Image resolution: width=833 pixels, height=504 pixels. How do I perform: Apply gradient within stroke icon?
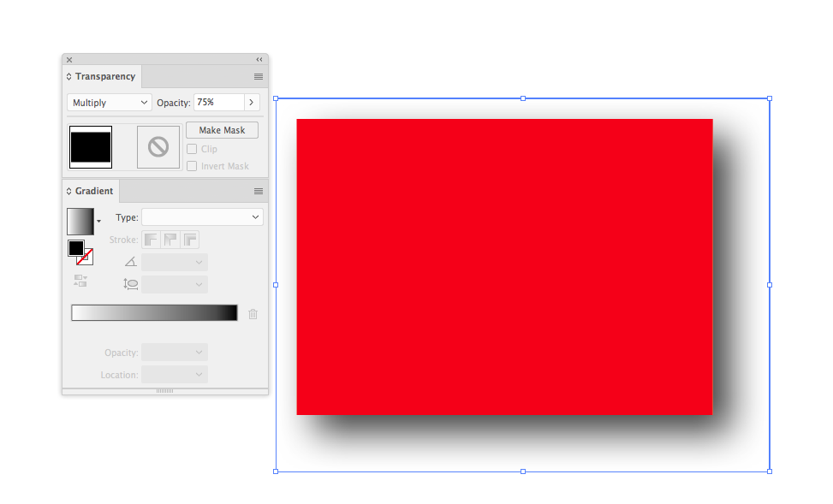pyautogui.click(x=151, y=240)
